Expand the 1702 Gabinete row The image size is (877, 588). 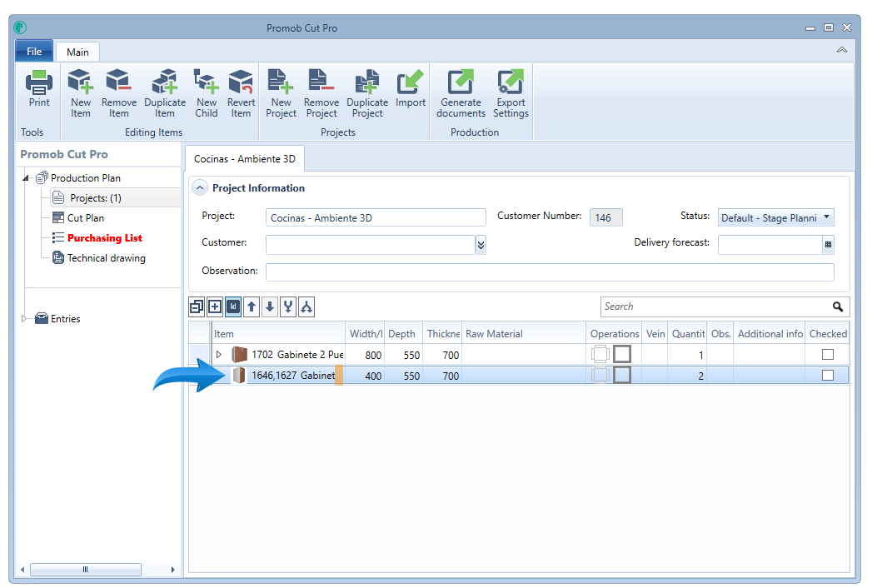pyautogui.click(x=219, y=354)
